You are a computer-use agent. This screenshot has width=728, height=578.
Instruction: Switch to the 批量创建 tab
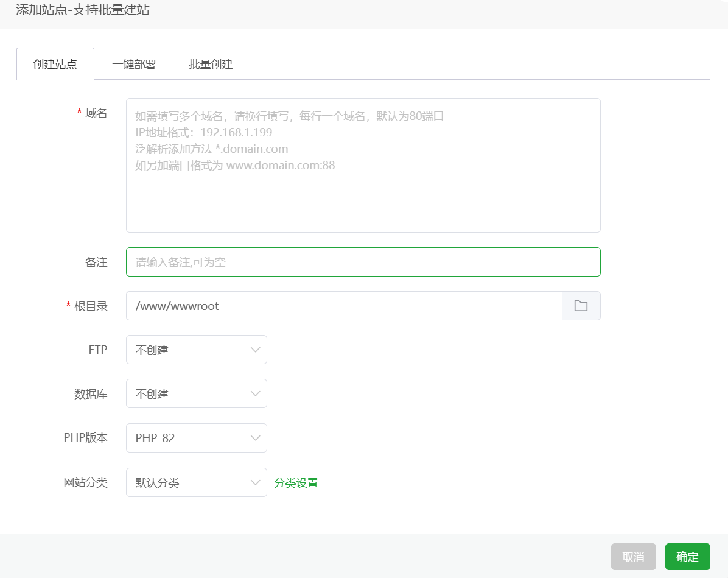point(210,63)
